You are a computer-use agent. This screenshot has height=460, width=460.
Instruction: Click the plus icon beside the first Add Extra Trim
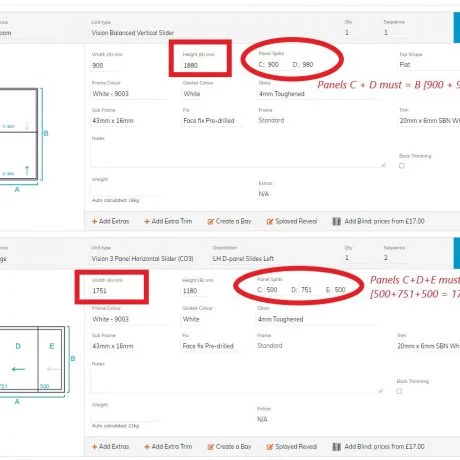(x=147, y=221)
